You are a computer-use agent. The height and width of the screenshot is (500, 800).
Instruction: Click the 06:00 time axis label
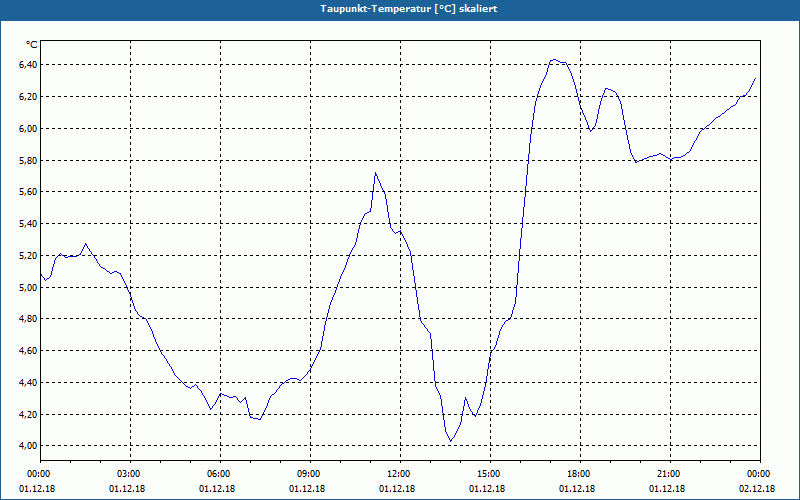[217, 474]
